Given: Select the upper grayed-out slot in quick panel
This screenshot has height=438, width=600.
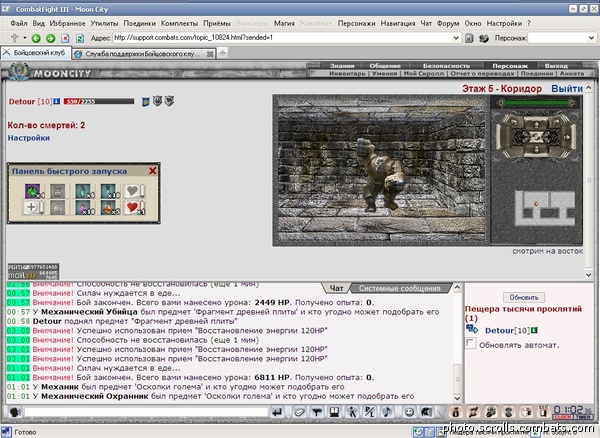Looking at the screenshot, I should pyautogui.click(x=58, y=191).
